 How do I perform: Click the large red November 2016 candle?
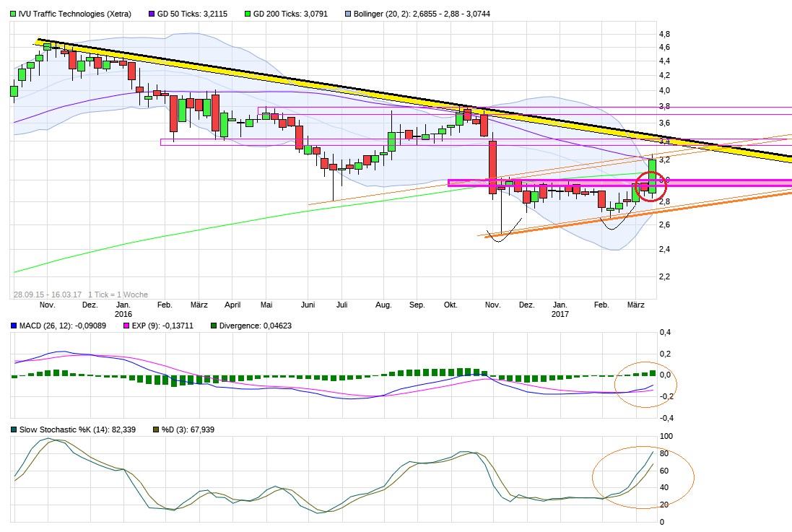[x=492, y=167]
